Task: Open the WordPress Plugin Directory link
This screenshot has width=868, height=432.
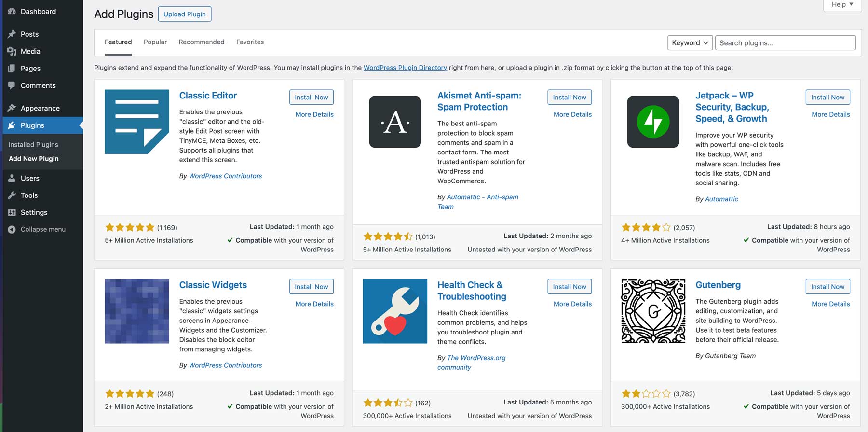Action: pyautogui.click(x=405, y=68)
